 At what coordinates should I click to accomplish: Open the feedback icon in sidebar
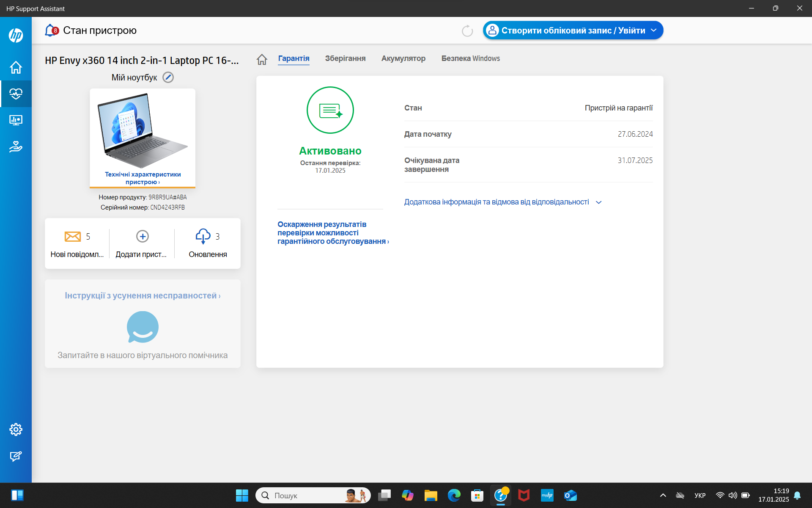coord(16,456)
